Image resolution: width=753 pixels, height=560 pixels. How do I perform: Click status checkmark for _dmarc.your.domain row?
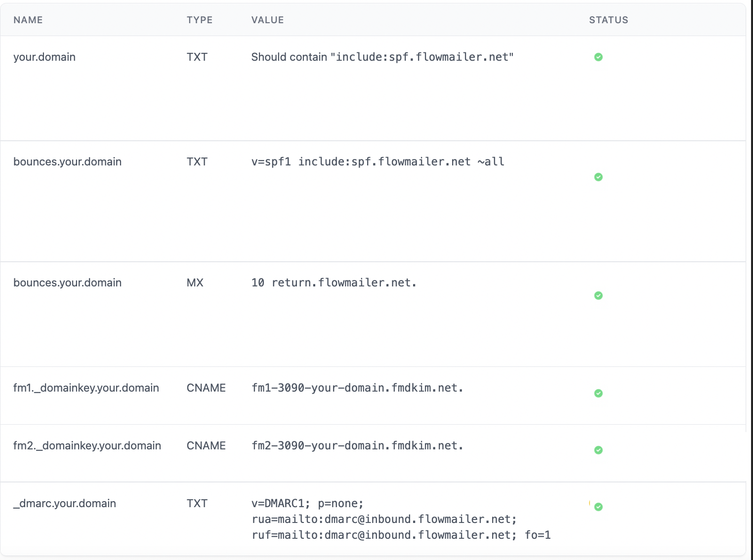pyautogui.click(x=598, y=507)
